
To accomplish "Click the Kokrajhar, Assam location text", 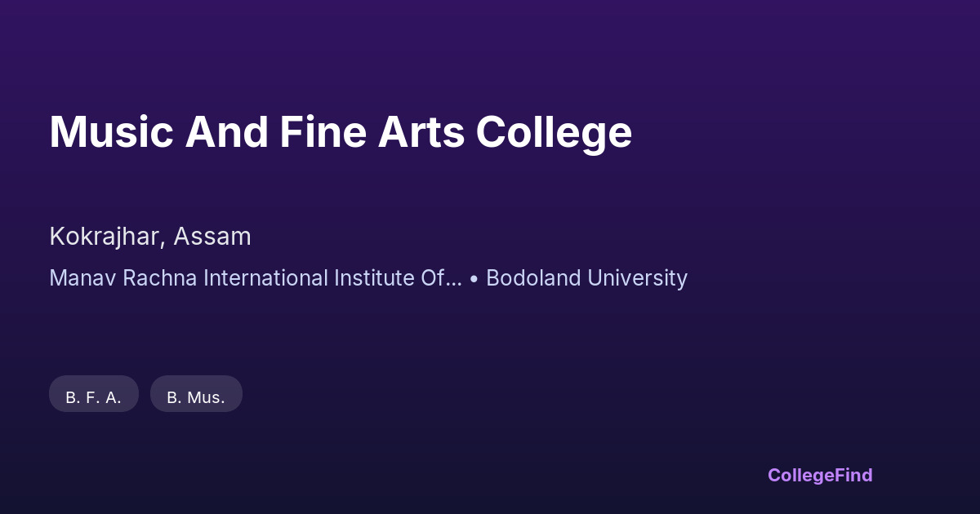I will [x=150, y=237].
